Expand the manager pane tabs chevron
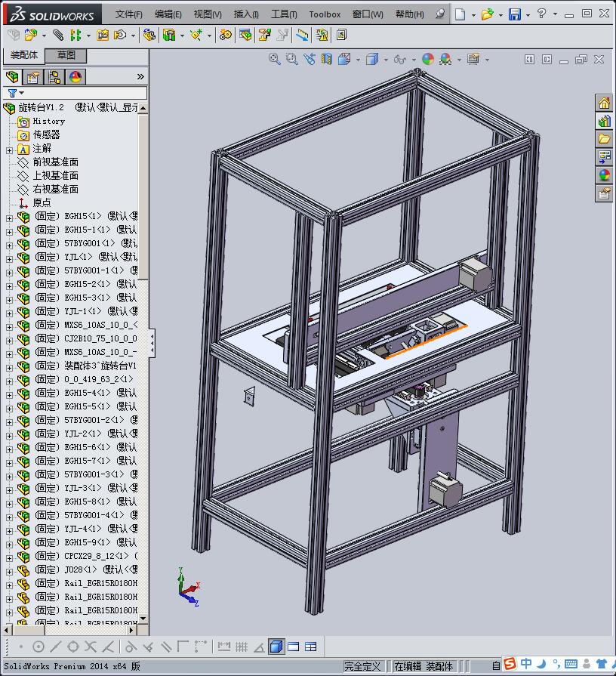The height and width of the screenshot is (676, 616). [140, 77]
